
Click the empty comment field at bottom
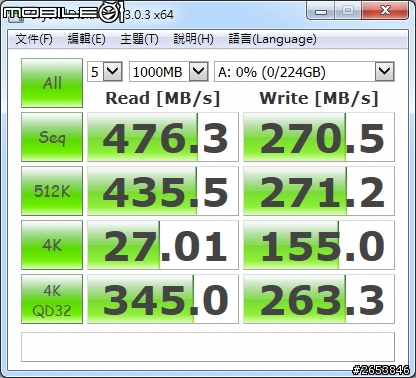(208, 347)
